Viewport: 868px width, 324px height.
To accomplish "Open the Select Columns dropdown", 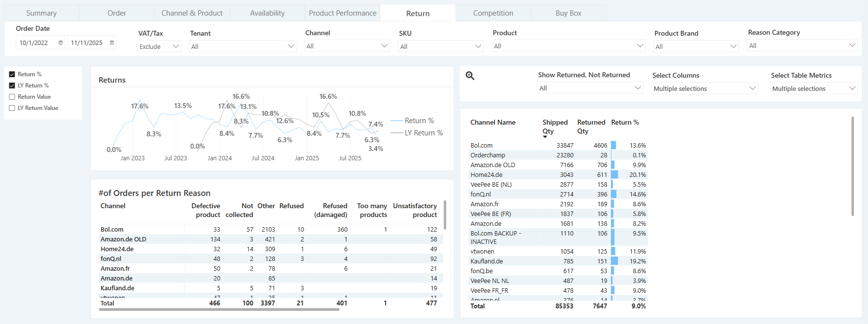I will tap(704, 88).
